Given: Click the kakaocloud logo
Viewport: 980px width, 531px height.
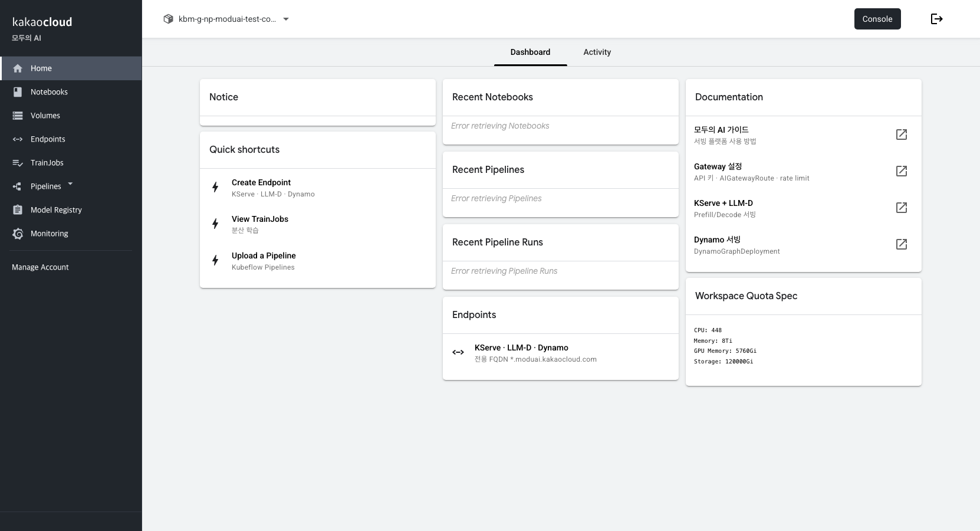Looking at the screenshot, I should point(42,22).
